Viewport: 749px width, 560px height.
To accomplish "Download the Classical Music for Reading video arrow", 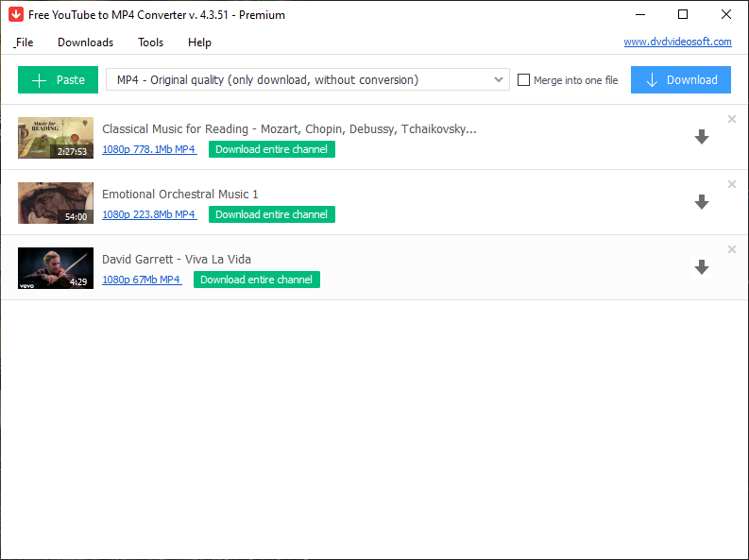I will coord(701,137).
